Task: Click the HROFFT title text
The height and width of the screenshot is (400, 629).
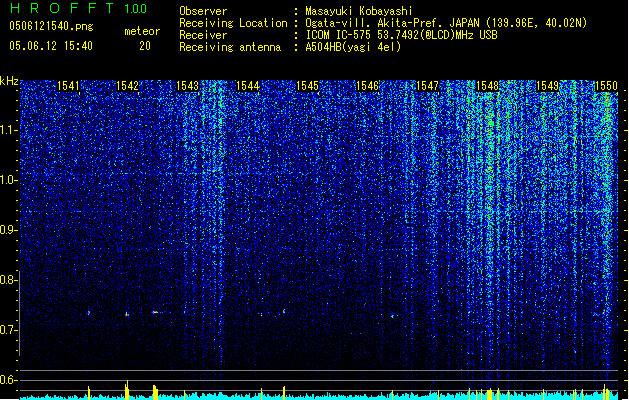Action: click(62, 8)
